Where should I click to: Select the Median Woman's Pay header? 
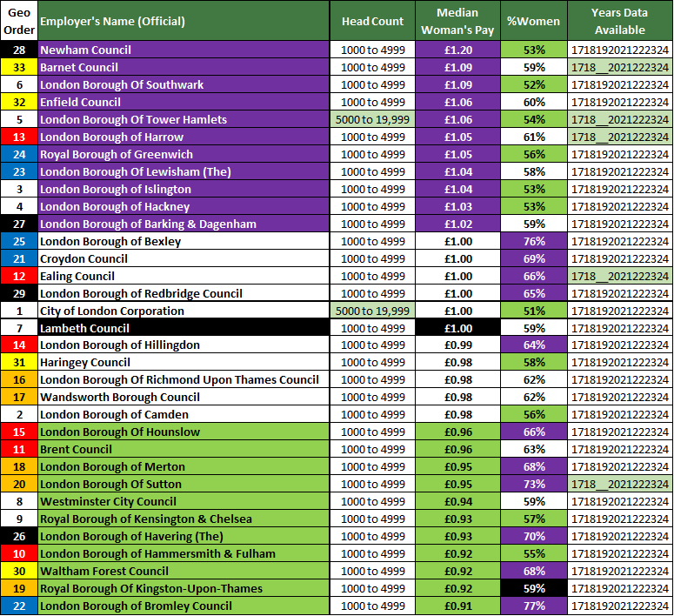coord(458,21)
